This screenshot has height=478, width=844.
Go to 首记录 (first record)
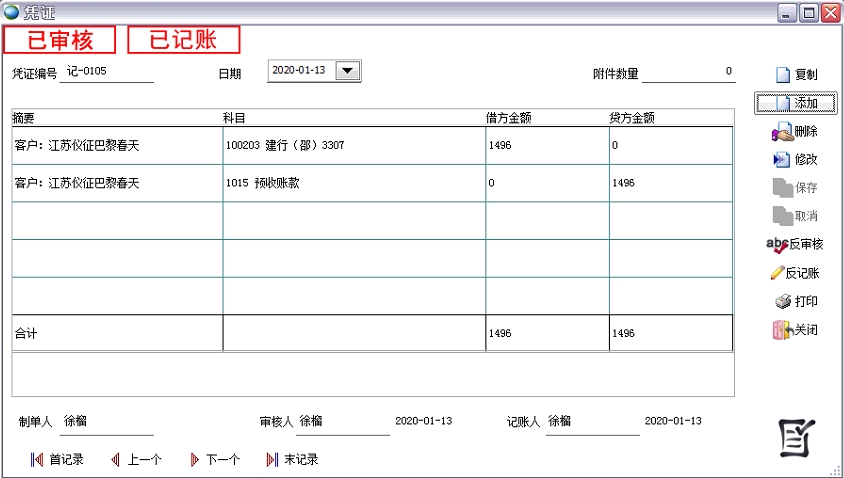[57, 460]
